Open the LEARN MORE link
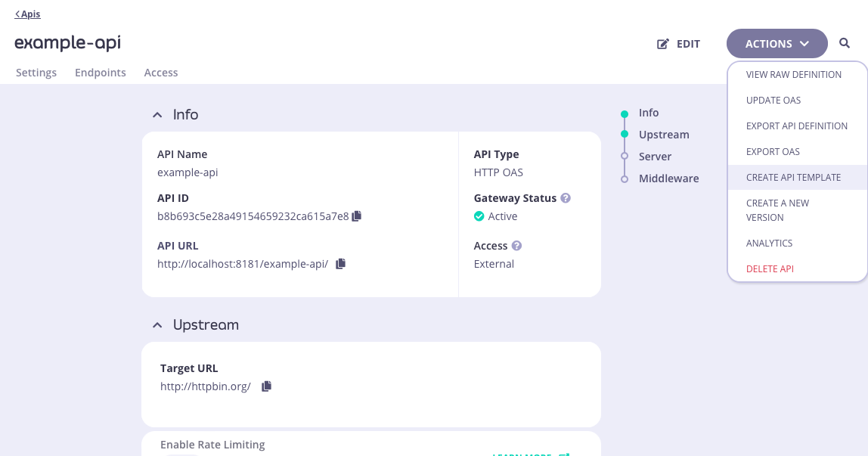The height and width of the screenshot is (456, 868). click(x=522, y=454)
